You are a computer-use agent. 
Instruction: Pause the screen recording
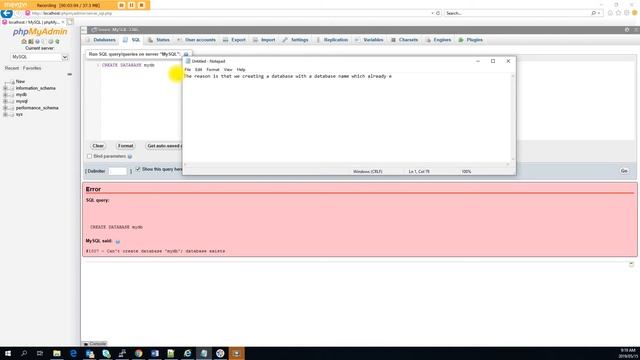[131, 5]
